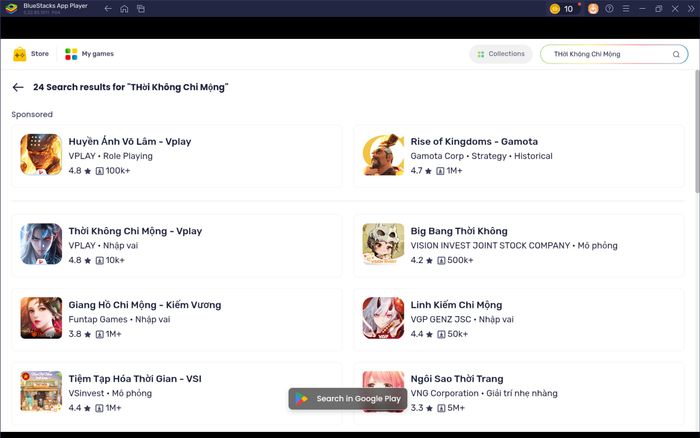Open BlueStacks home screen icon
Image resolution: width=700 pixels, height=438 pixels.
point(124,8)
